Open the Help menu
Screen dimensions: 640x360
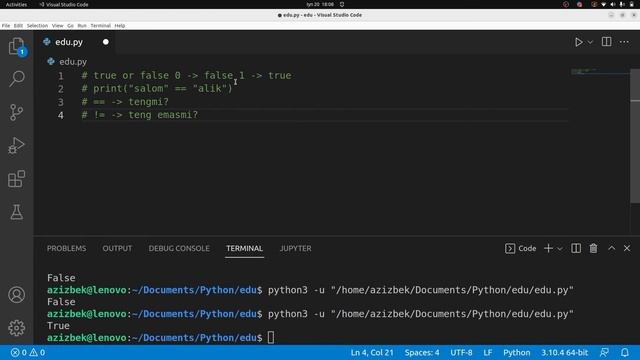click(x=120, y=25)
